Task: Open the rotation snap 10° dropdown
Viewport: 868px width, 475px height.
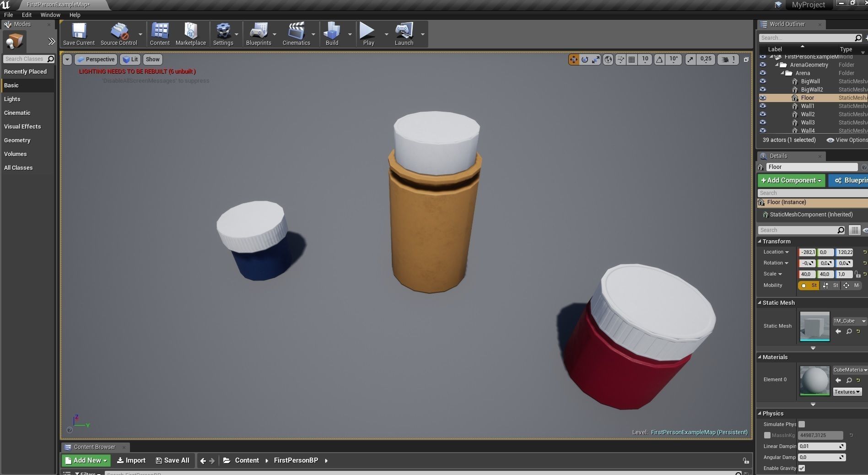Action: click(x=674, y=59)
